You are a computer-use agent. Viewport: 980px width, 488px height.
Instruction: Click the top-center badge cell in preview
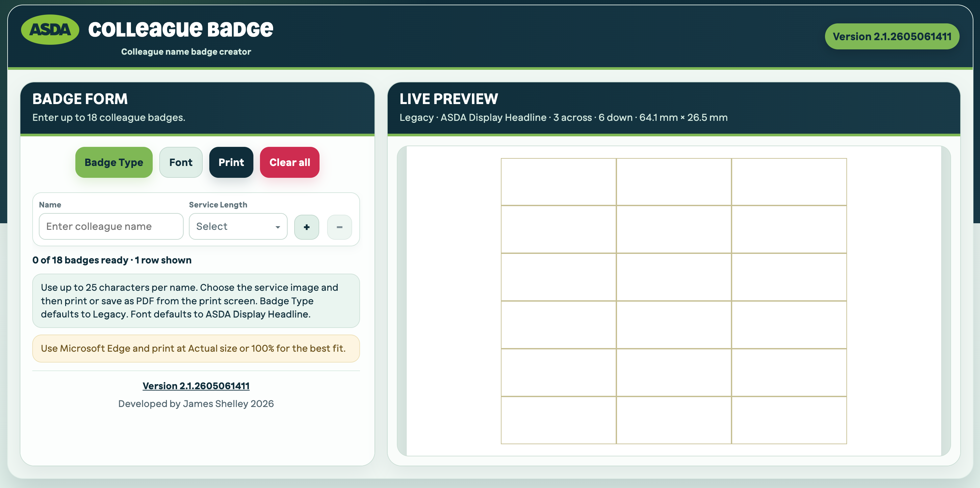[674, 182]
